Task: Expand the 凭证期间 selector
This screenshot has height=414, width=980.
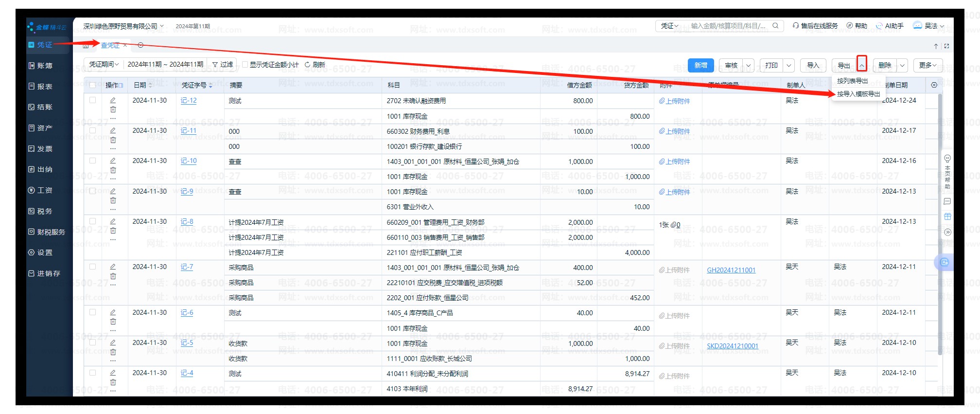Action: 104,65
